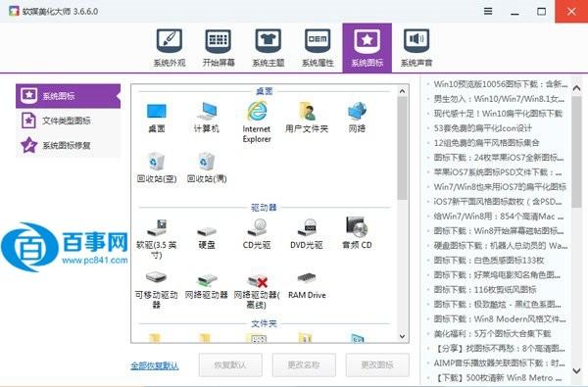The height and width of the screenshot is (387, 588).
Task: Open 苹果iOS7系统图标PSD文件下载 link
Action: [498, 172]
